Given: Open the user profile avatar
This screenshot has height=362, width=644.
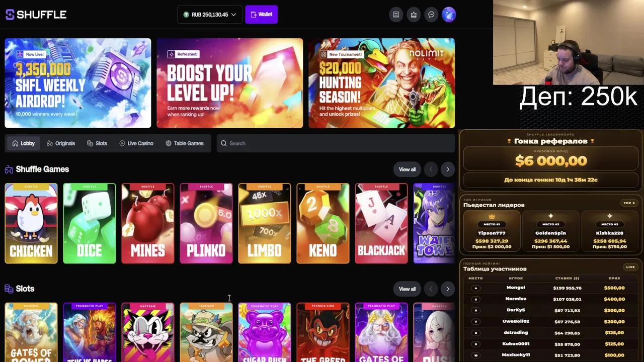Looking at the screenshot, I should (449, 15).
